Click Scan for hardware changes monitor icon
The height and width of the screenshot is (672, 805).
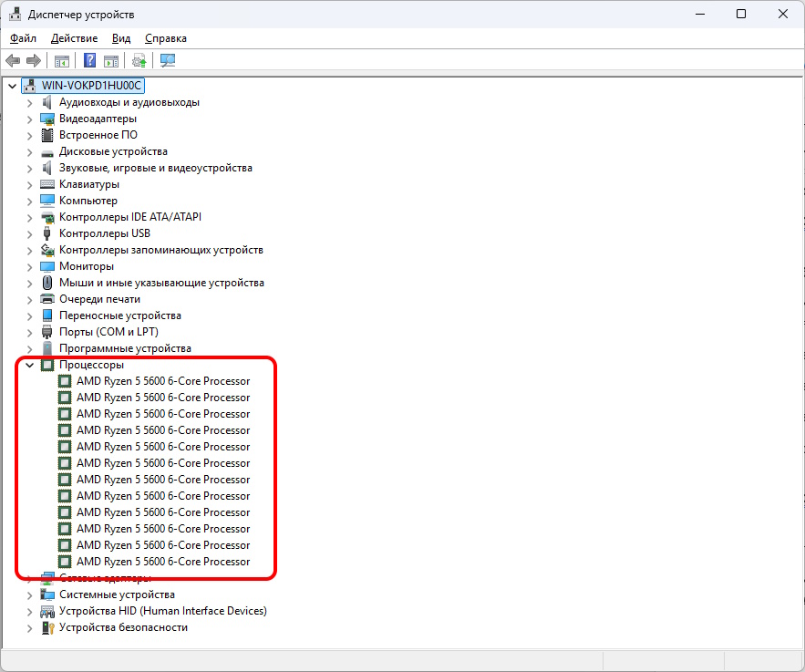point(168,60)
